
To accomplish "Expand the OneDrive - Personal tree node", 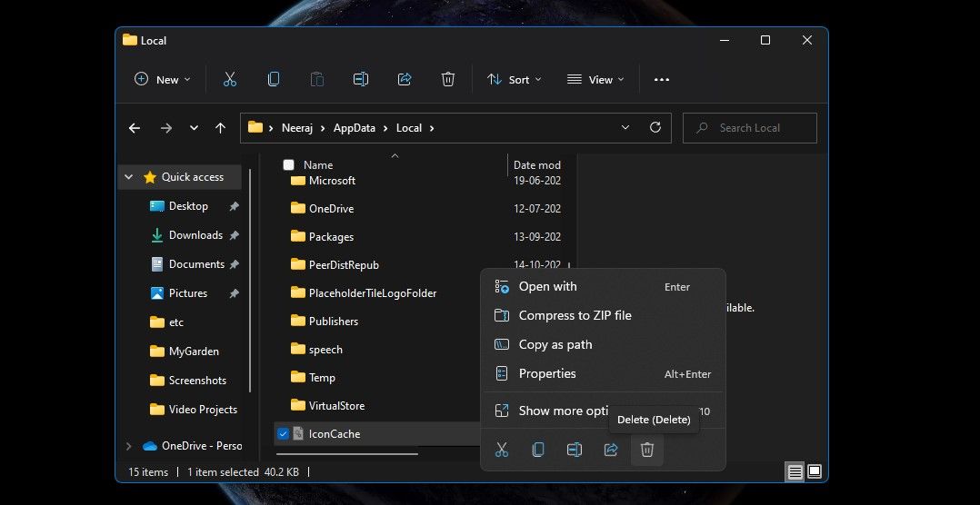I will click(x=128, y=446).
